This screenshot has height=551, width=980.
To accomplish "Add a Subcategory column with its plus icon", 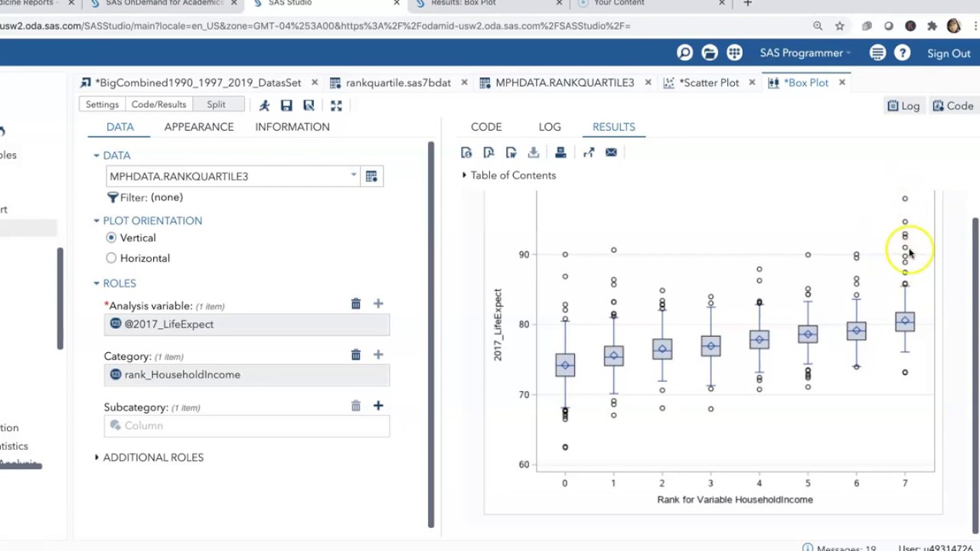I will click(x=378, y=406).
